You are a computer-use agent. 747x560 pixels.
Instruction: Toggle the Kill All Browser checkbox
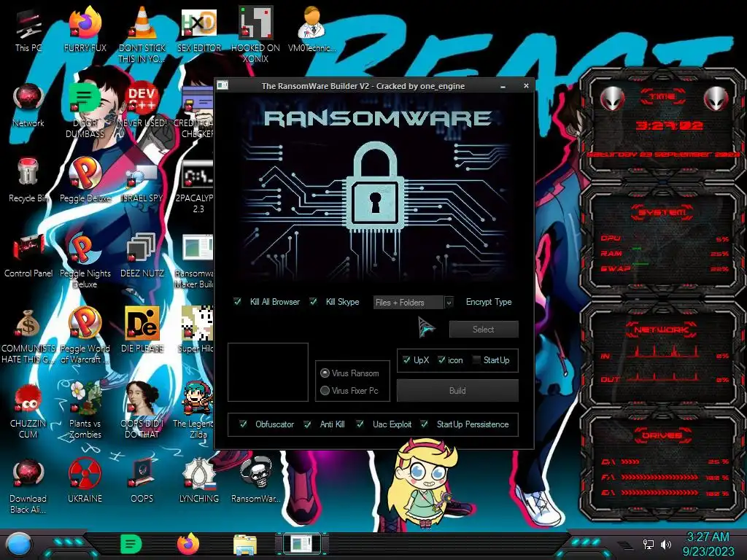237,301
